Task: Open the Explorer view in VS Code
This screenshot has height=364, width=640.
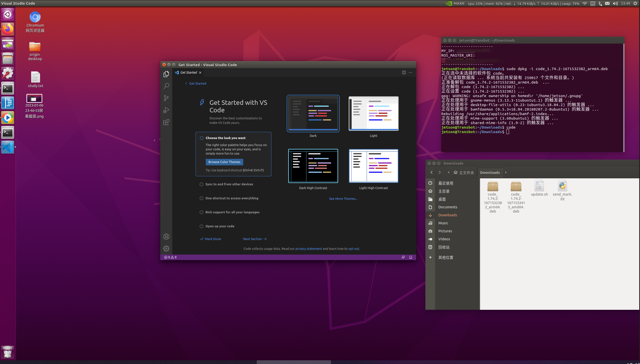Action: 166,74
